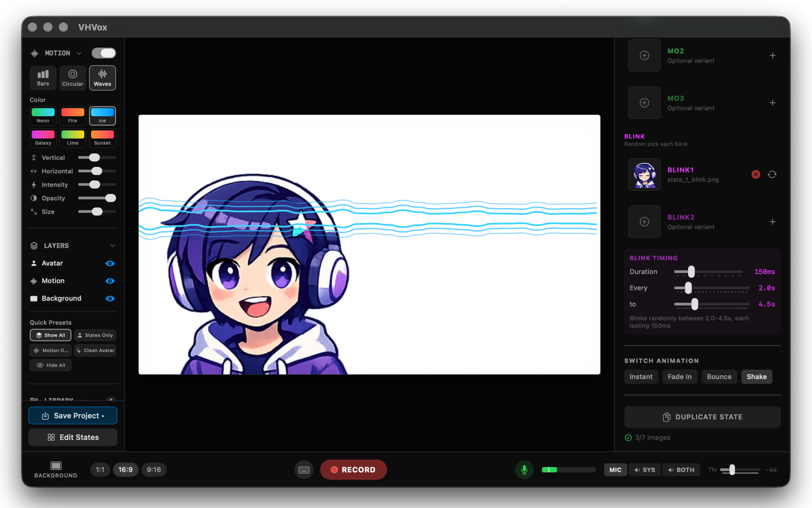Pick the Sunset color swatch
The image size is (812, 508).
[x=102, y=138]
